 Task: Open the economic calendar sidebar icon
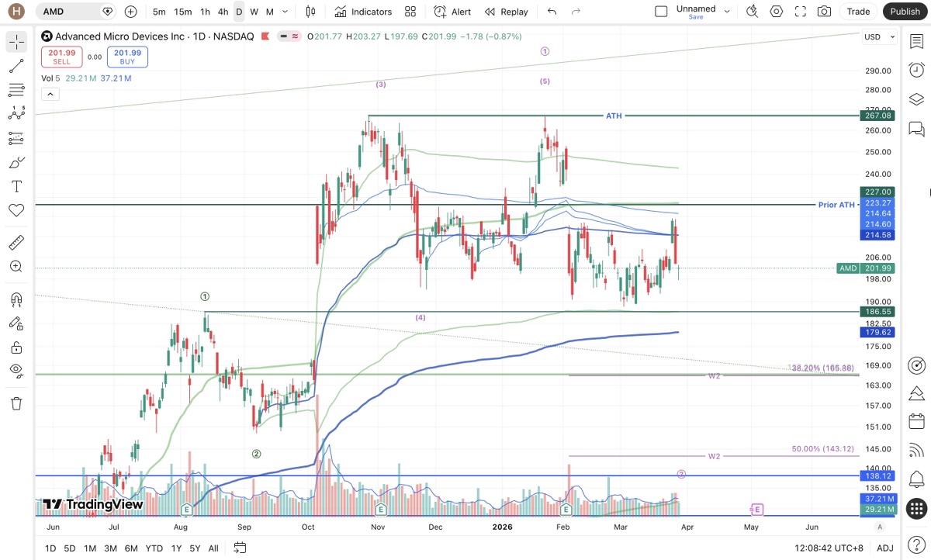coord(916,421)
